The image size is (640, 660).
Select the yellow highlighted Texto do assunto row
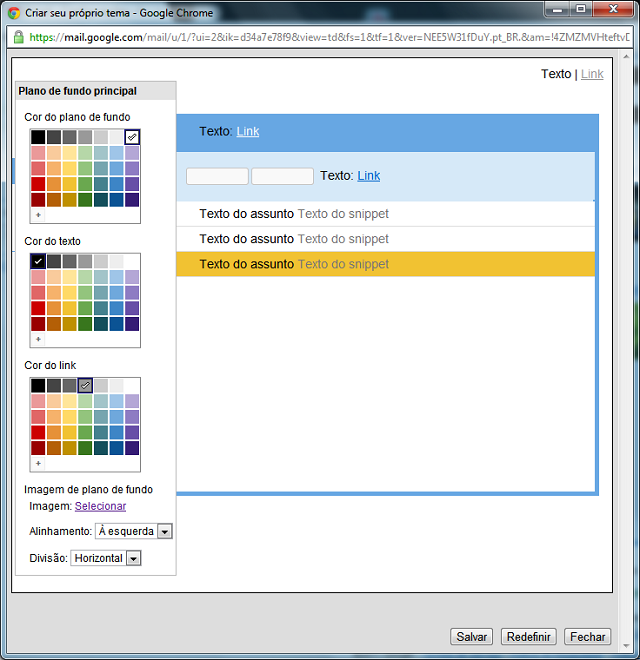point(385,264)
